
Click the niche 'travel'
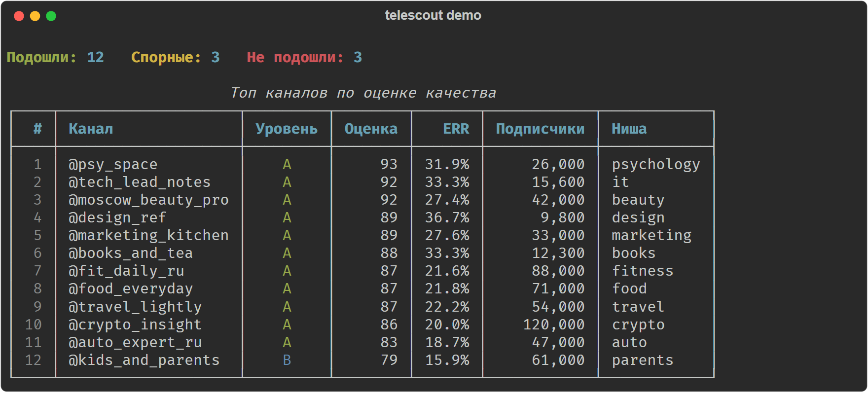click(x=638, y=307)
